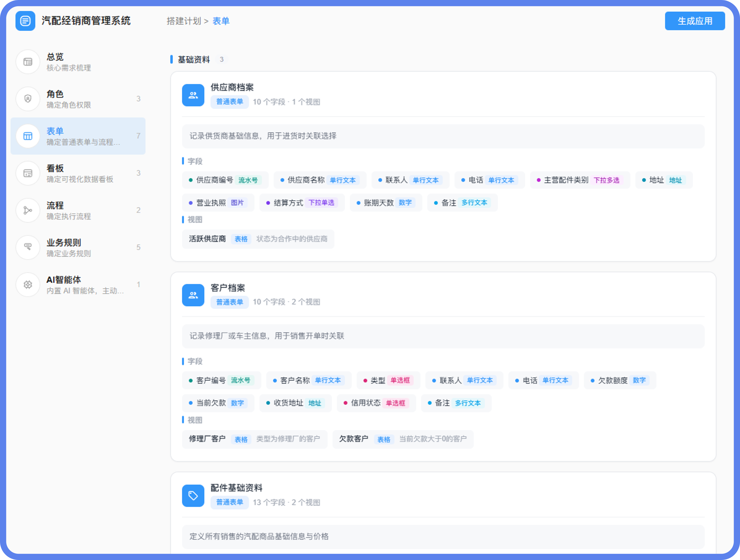Click the 欠款额度 field chip

[x=620, y=380]
